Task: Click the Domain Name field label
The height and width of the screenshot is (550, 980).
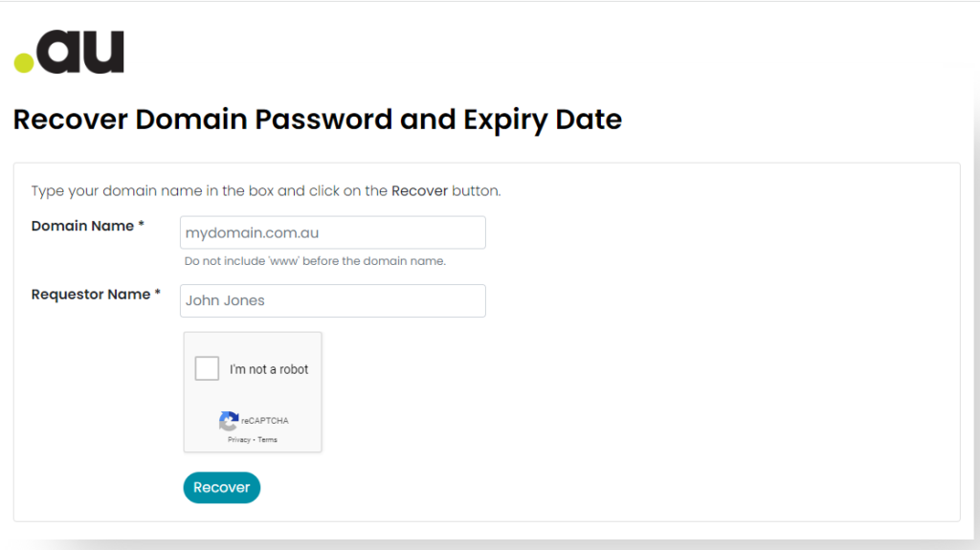Action: [82, 226]
